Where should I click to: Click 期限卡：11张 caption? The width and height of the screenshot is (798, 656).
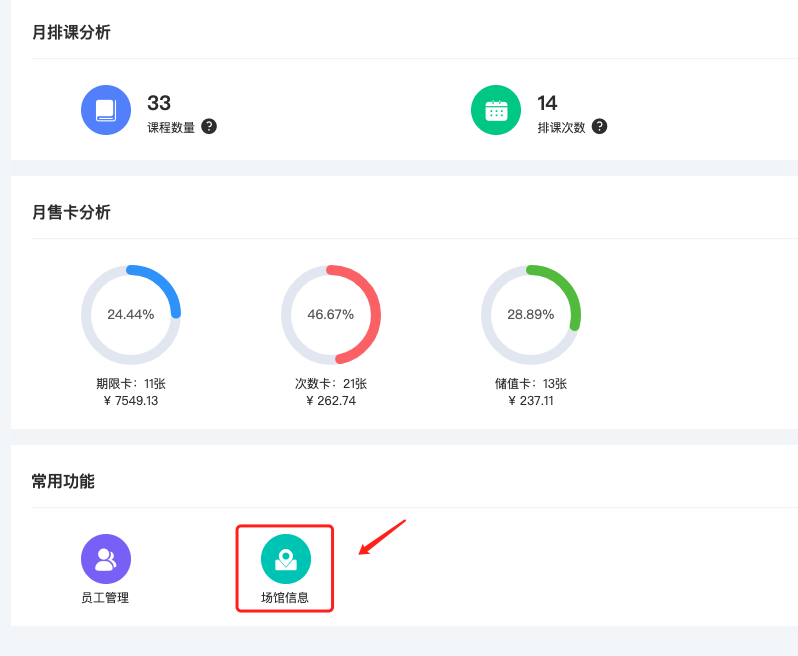click(x=131, y=384)
